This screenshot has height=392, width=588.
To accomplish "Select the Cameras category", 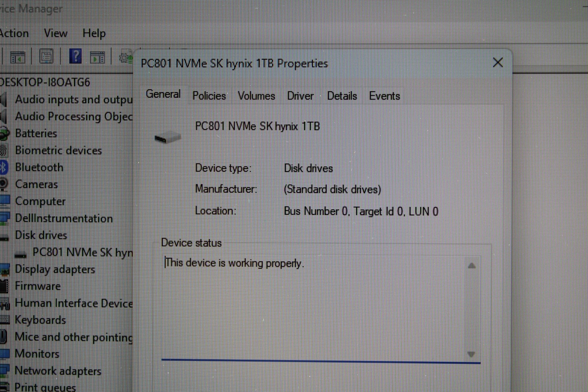I will (36, 184).
